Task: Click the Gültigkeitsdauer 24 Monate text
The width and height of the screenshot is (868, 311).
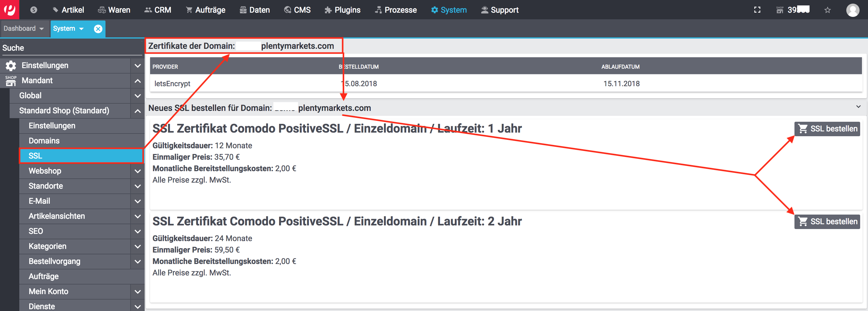Action: [x=202, y=239]
